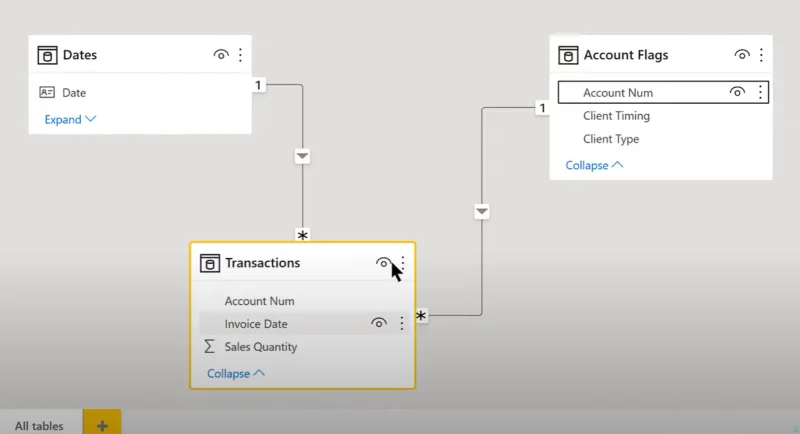Click the Dates table title

coord(80,55)
